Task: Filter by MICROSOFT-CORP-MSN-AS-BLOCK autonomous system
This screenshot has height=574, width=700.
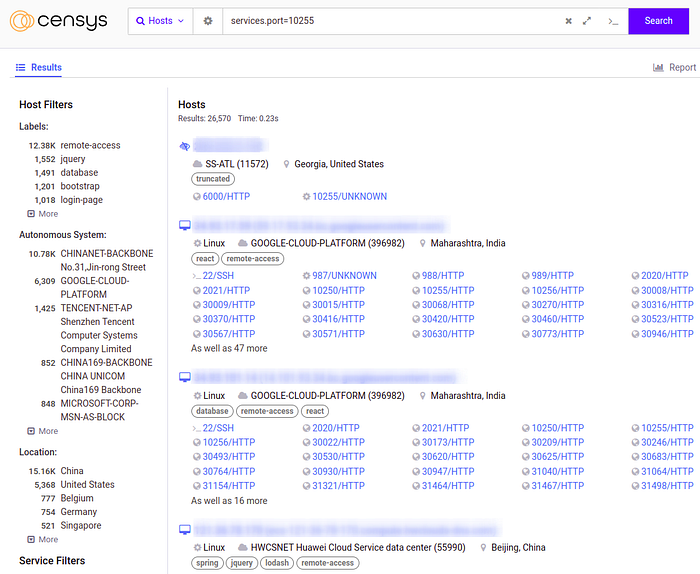Action: click(x=99, y=410)
